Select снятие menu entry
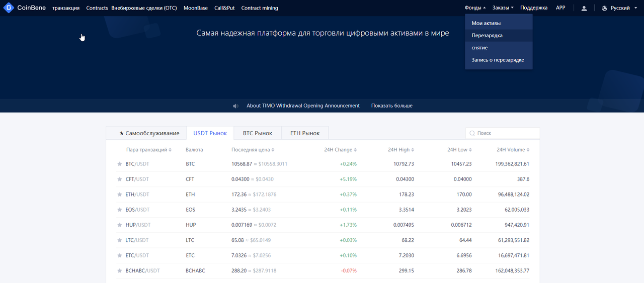 tap(499, 48)
